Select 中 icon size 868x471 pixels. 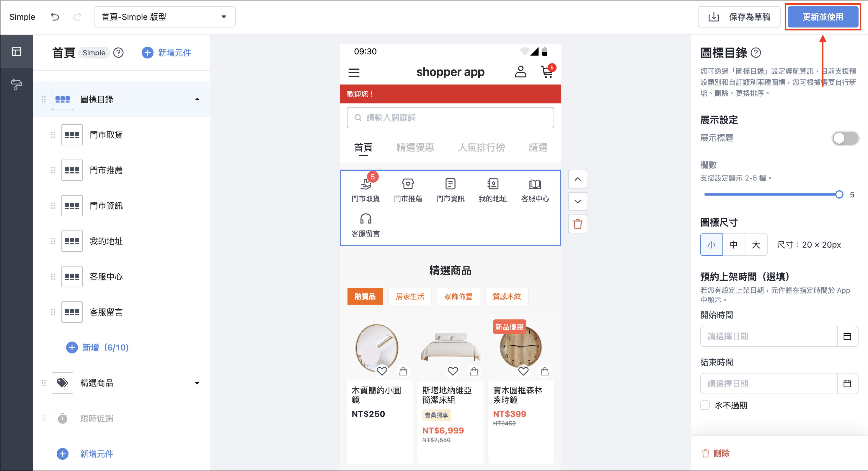[734, 245]
